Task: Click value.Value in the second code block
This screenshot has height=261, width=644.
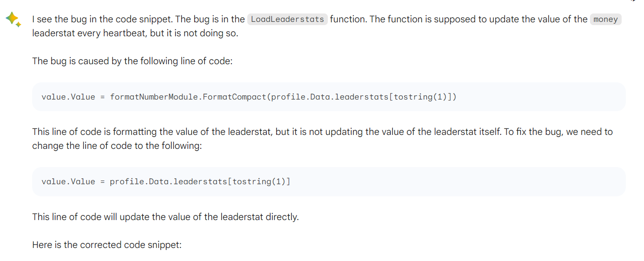Action: (x=68, y=181)
